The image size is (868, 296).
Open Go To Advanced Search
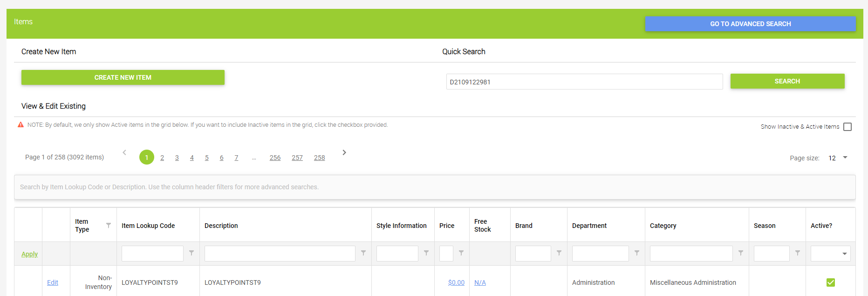(x=750, y=24)
